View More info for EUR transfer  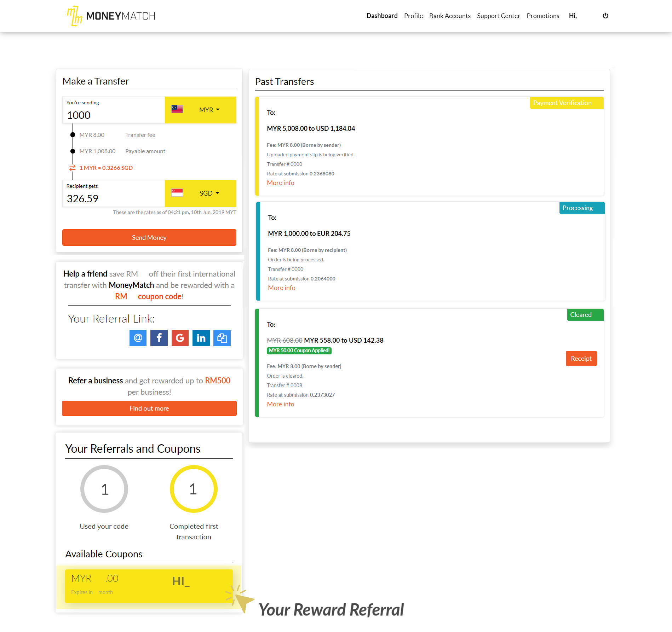pyautogui.click(x=281, y=288)
